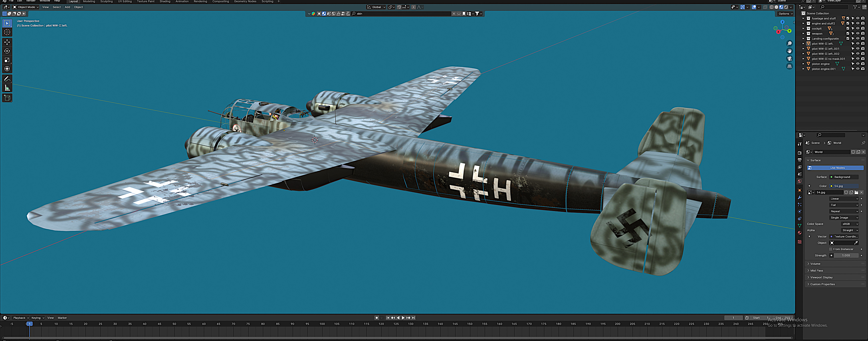
Task: Open the Texture properties checker icon
Action: [800, 242]
